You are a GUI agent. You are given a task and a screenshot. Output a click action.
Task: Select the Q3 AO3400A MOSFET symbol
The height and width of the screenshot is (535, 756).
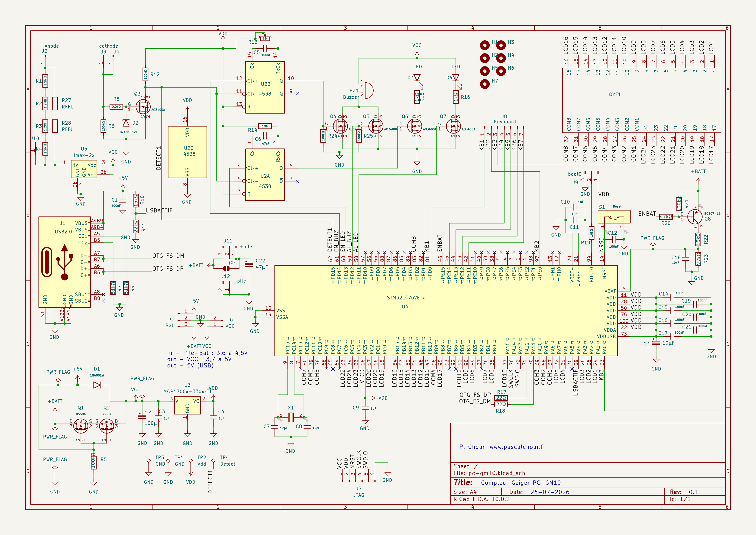click(143, 107)
